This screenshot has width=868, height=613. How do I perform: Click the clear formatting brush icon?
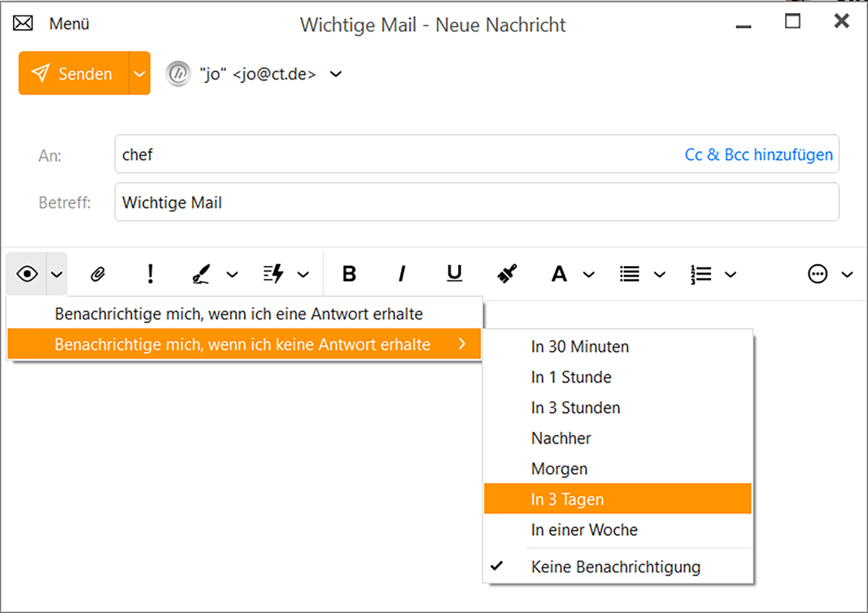(x=507, y=274)
